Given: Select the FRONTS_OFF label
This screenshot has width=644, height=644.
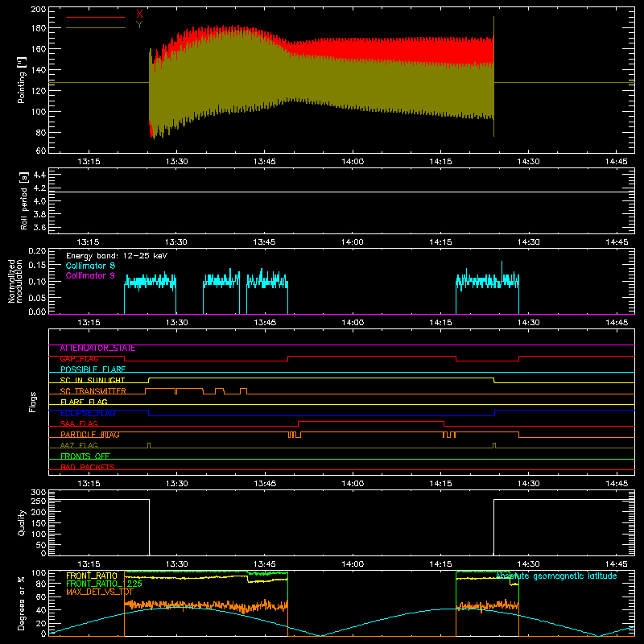Looking at the screenshot, I should [85, 456].
